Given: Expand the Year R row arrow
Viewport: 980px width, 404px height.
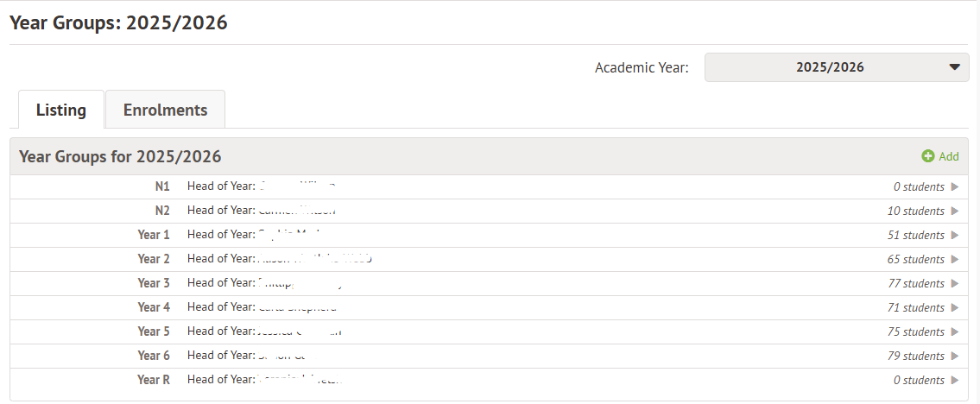Looking at the screenshot, I should 954,380.
